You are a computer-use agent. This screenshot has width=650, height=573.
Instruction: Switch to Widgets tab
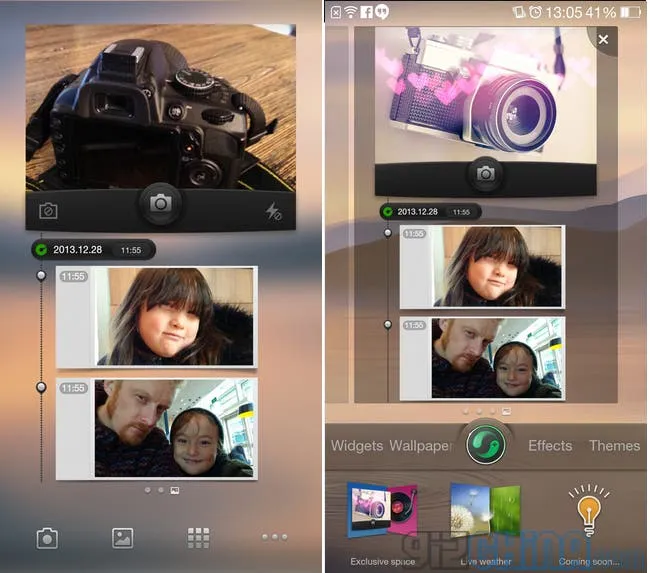point(357,446)
